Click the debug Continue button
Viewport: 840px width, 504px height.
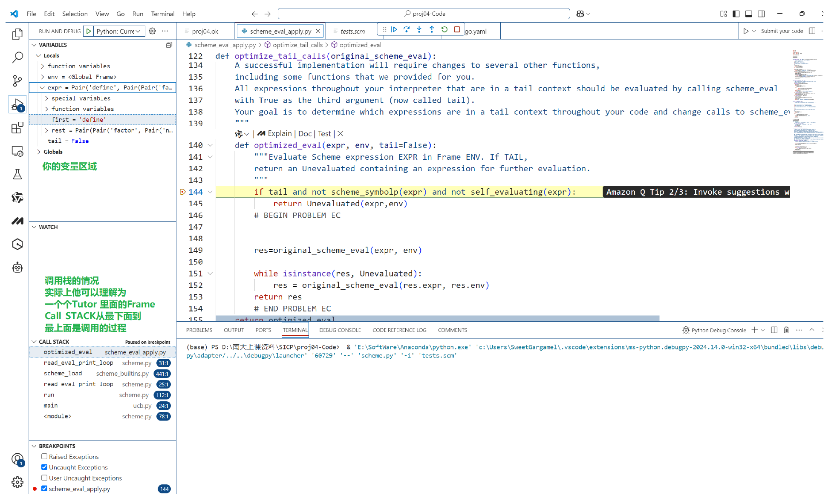point(394,29)
